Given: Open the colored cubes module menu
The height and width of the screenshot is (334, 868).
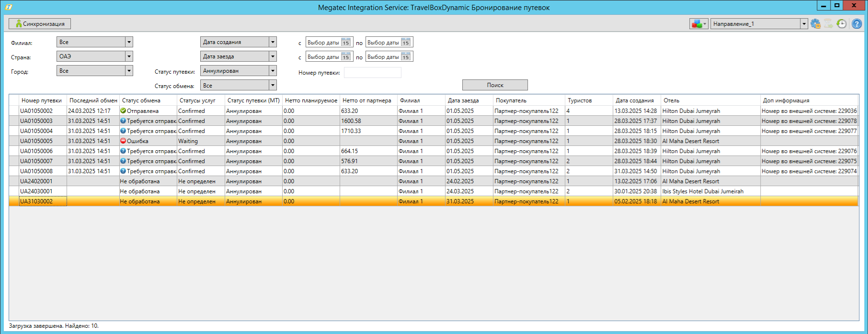Looking at the screenshot, I should [698, 24].
